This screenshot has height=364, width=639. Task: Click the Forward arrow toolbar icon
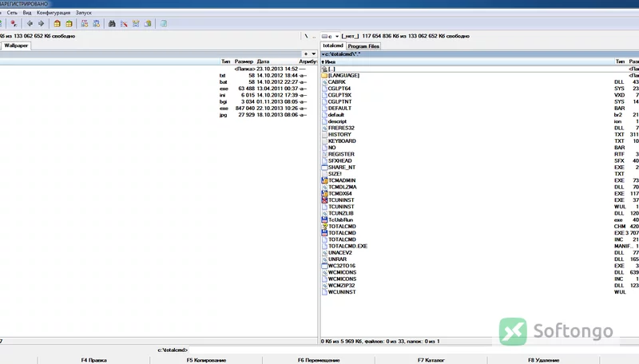pyautogui.click(x=42, y=24)
